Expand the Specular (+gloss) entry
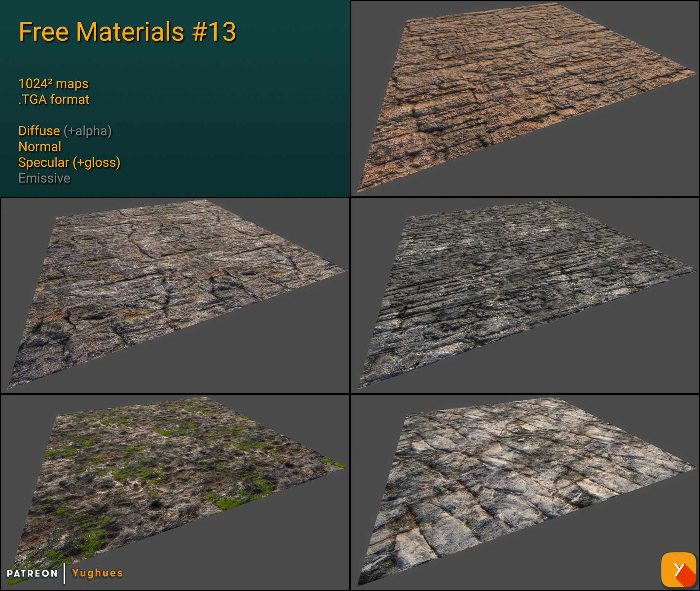 point(69,163)
